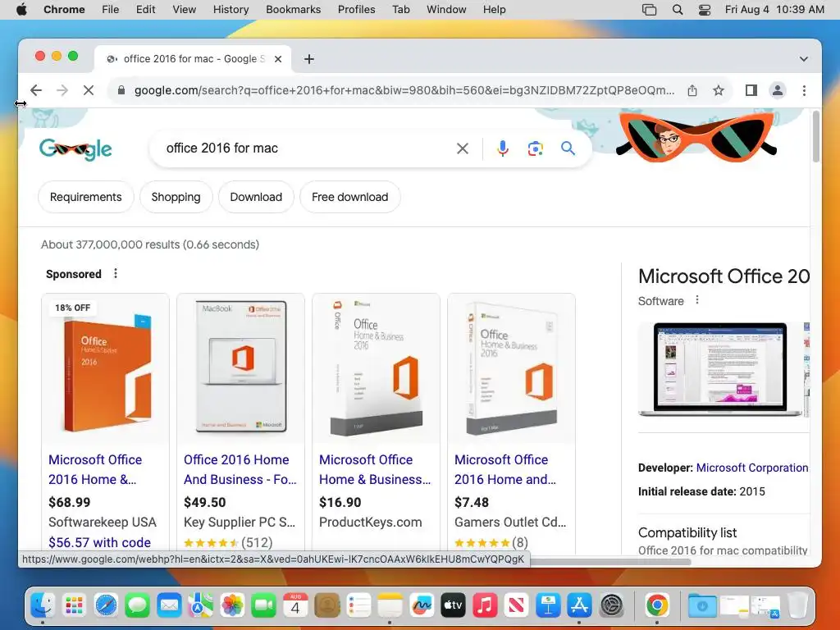Follow the Microsoft Corporation developer link

pyautogui.click(x=752, y=468)
